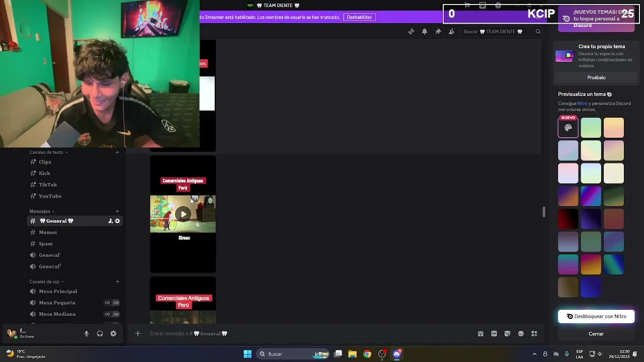
Task: Select the vivid blue-purple striped theme swatch
Action: coord(591,196)
